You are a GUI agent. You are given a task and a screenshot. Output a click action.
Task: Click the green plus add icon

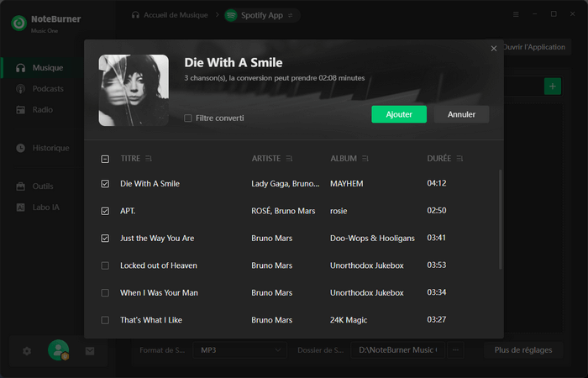(552, 87)
